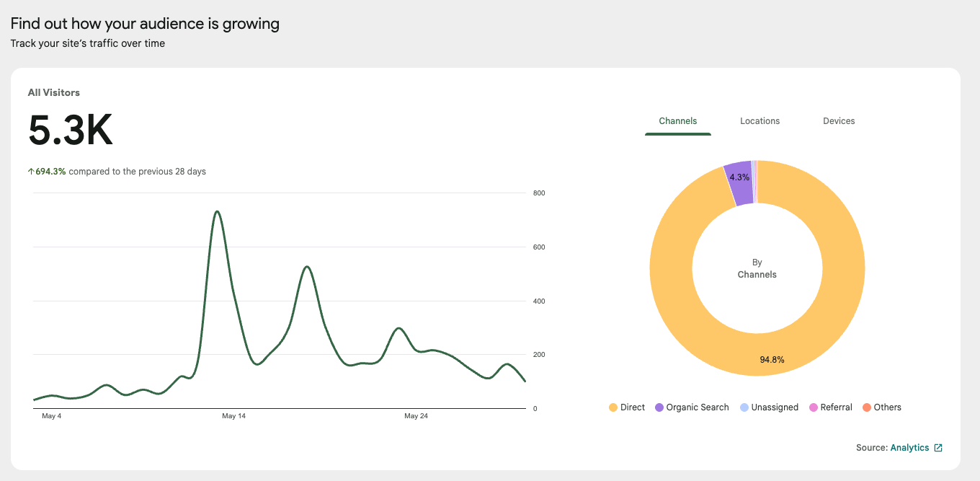The height and width of the screenshot is (481, 980).
Task: Click the May 4 axis label
Action: click(51, 416)
